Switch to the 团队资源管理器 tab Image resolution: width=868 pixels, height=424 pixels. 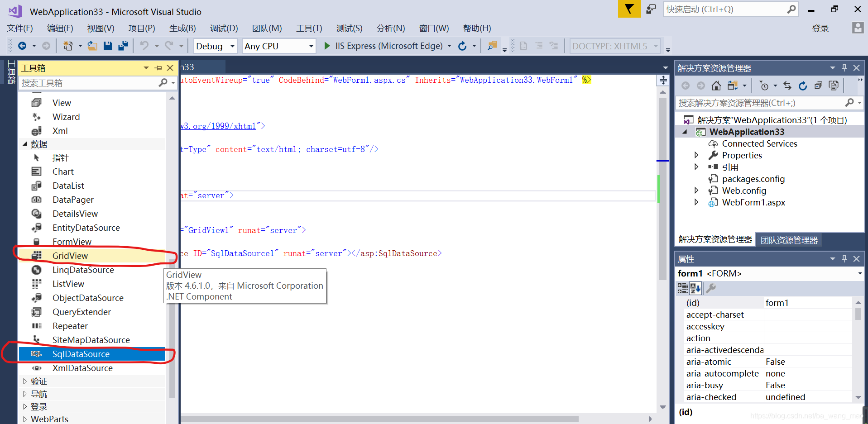(788, 240)
